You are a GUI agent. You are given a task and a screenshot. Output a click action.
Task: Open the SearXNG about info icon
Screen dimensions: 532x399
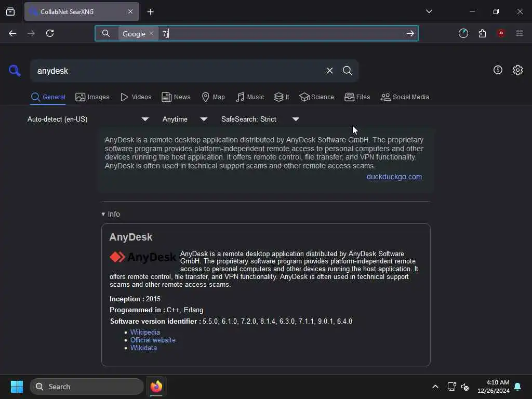click(x=498, y=70)
